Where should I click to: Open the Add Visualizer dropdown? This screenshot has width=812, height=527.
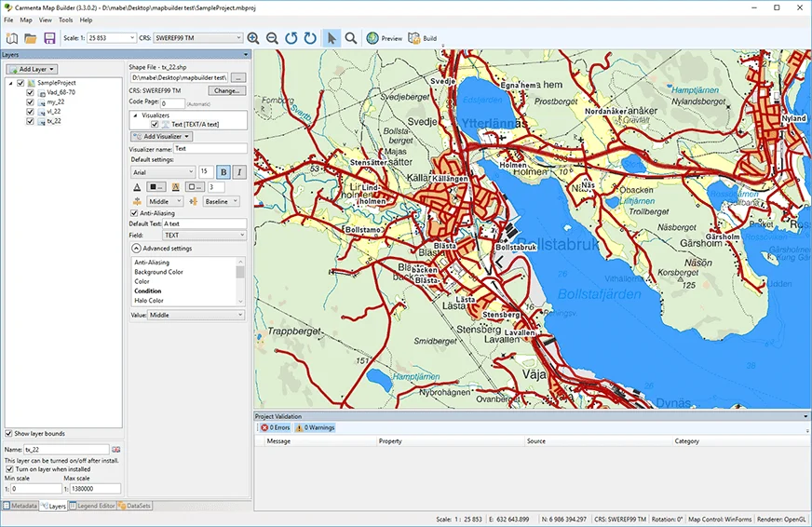pos(161,136)
